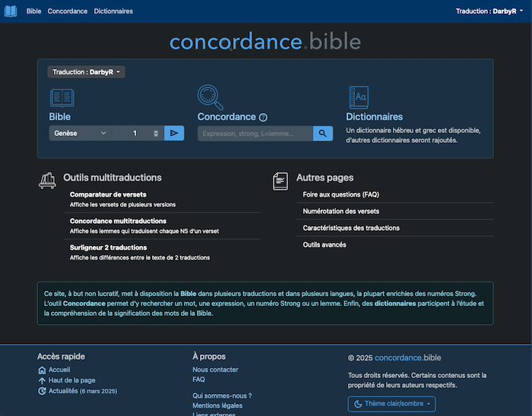Click the Concordance help question mark icon
The height and width of the screenshot is (416, 532).
click(263, 117)
